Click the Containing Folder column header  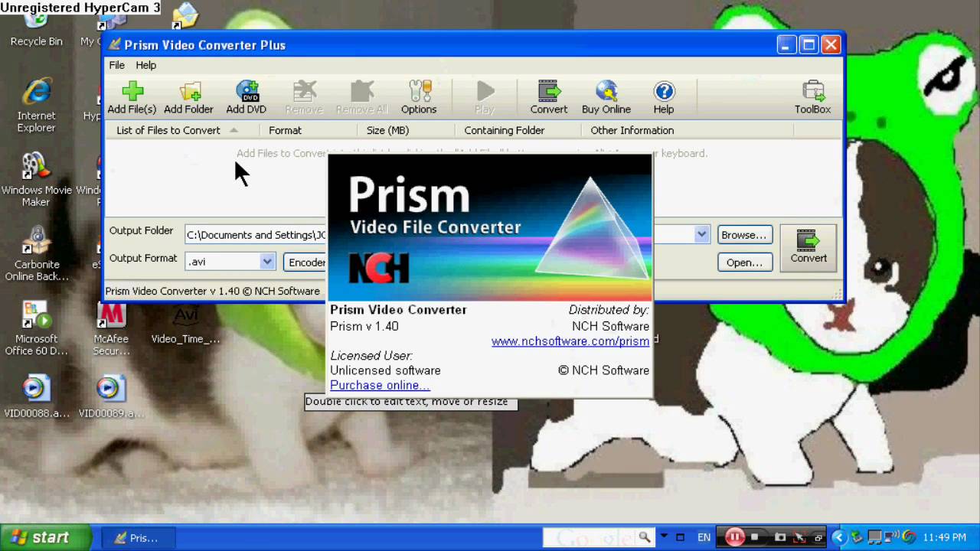click(518, 130)
